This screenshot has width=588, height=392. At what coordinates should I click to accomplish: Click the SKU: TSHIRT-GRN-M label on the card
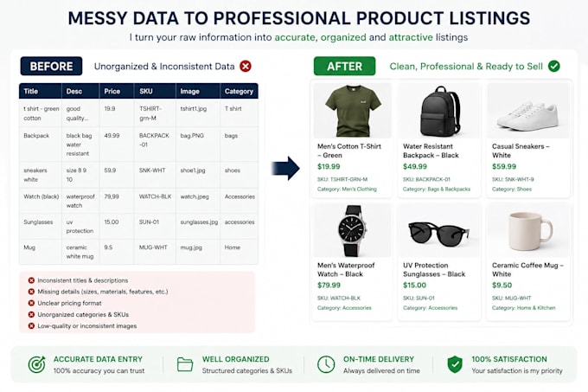pos(342,180)
